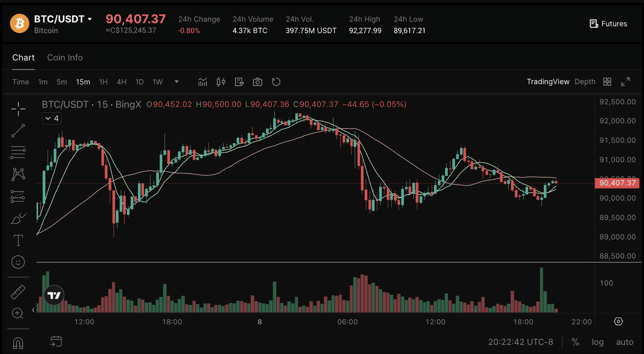Open the measure ruler tool
Image resolution: width=644 pixels, height=354 pixels.
[18, 292]
